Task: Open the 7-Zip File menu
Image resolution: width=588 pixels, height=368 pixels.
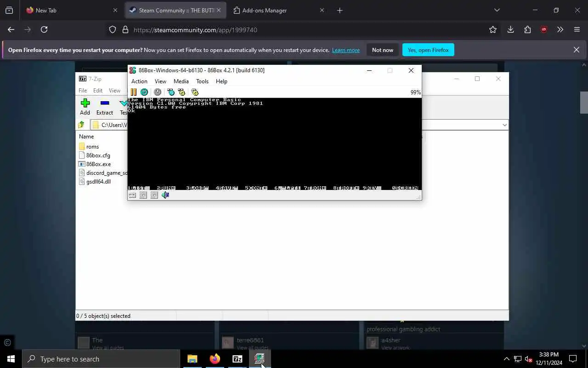Action: [83, 91]
